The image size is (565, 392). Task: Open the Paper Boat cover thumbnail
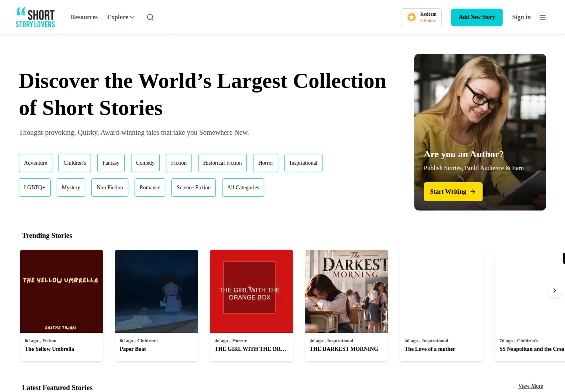(x=157, y=291)
